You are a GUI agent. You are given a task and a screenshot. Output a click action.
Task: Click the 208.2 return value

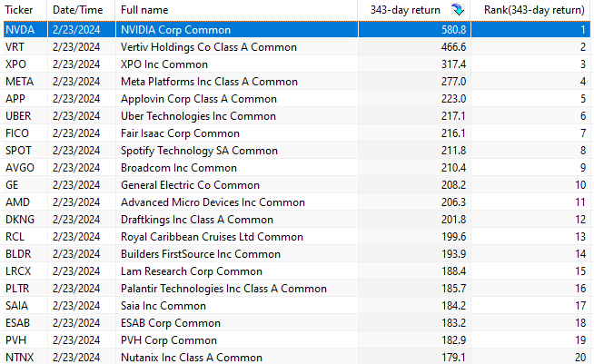[x=453, y=185]
